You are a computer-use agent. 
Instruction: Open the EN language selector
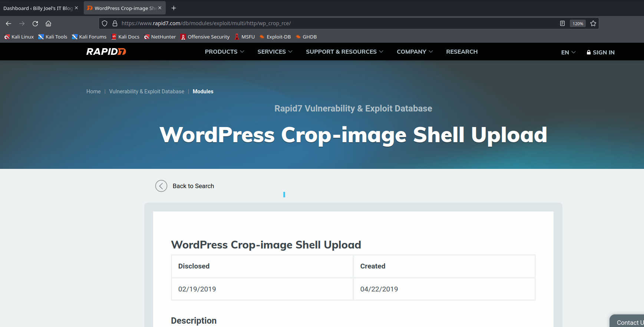[x=568, y=53]
